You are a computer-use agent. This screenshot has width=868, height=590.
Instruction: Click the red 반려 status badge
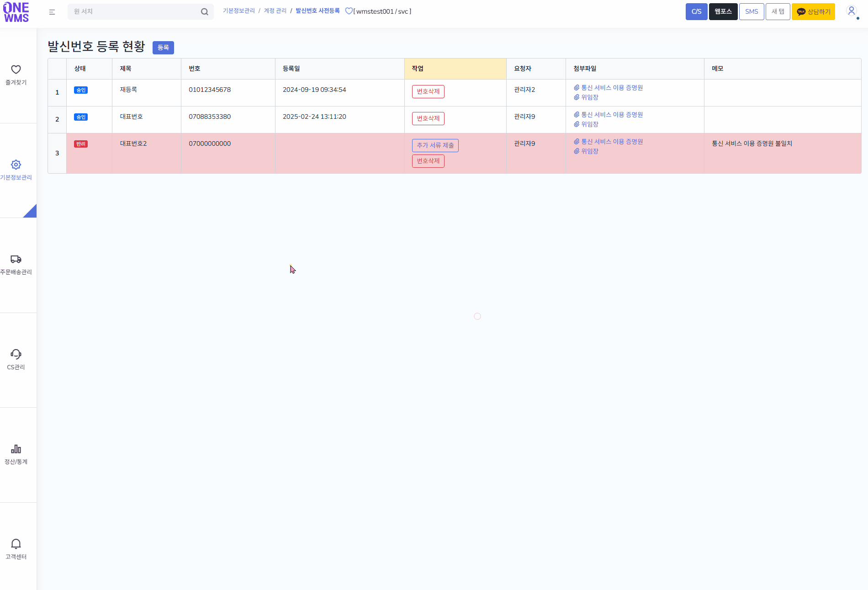(x=81, y=144)
